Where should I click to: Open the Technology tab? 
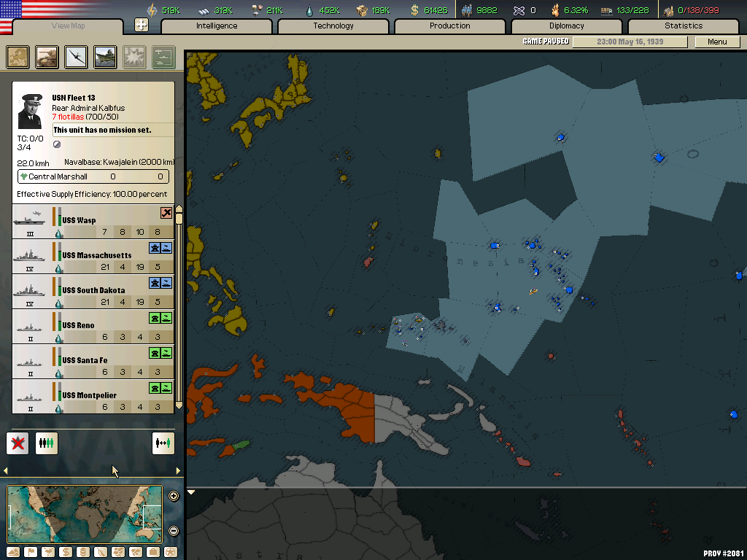pos(333,26)
